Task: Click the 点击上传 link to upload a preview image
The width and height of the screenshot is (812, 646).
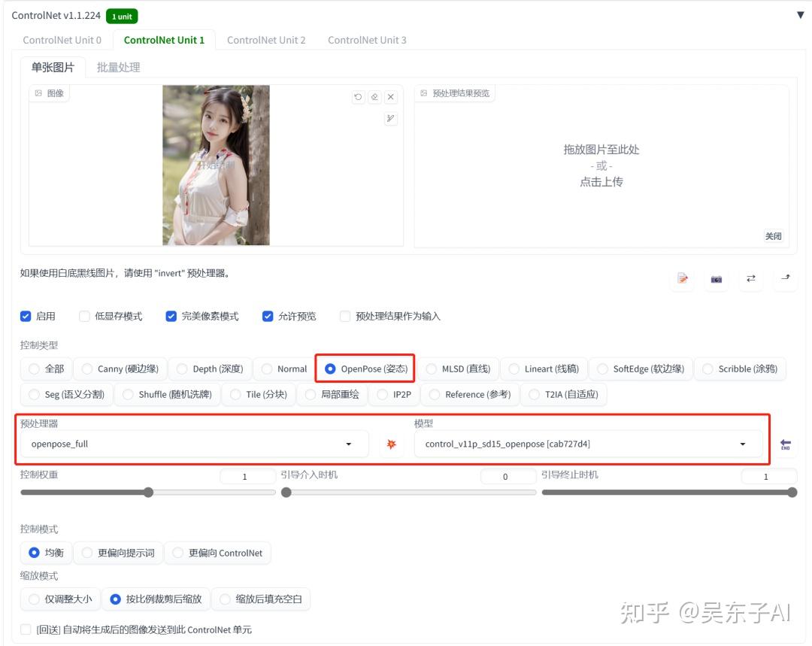Action: point(602,181)
